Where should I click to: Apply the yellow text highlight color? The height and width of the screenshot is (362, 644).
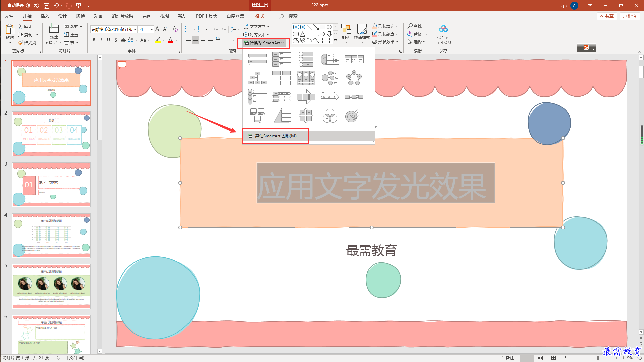(158, 40)
